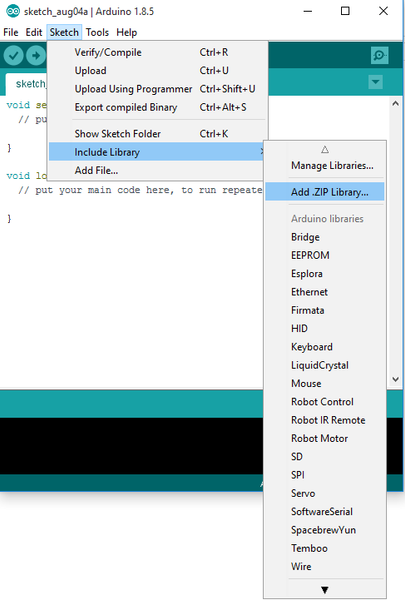Click the library list scroll-down arrow
The image size is (405, 600).
tap(325, 590)
